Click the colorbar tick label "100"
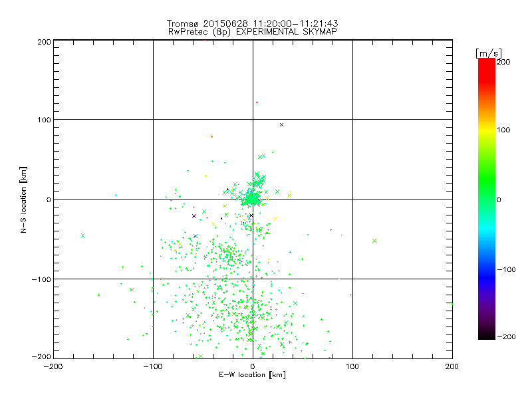 click(503, 130)
